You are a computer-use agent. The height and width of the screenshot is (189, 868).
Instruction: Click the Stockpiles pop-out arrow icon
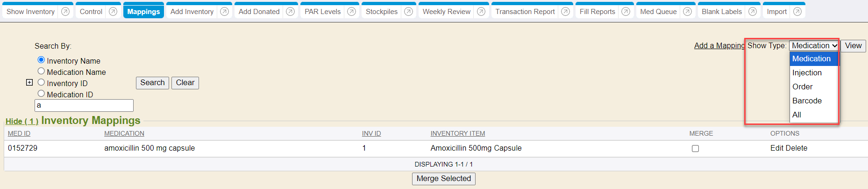[408, 12]
